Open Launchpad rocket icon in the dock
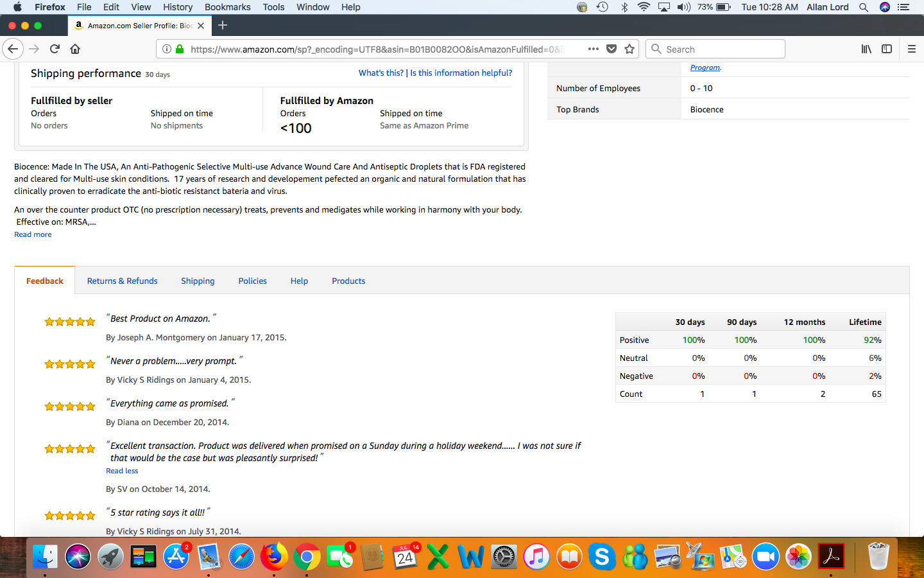Viewport: 924px width, 578px height. pyautogui.click(x=110, y=557)
